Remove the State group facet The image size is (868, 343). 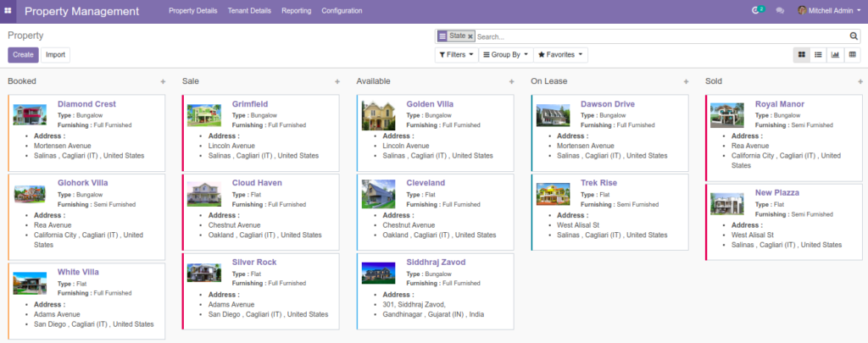pyautogui.click(x=470, y=36)
